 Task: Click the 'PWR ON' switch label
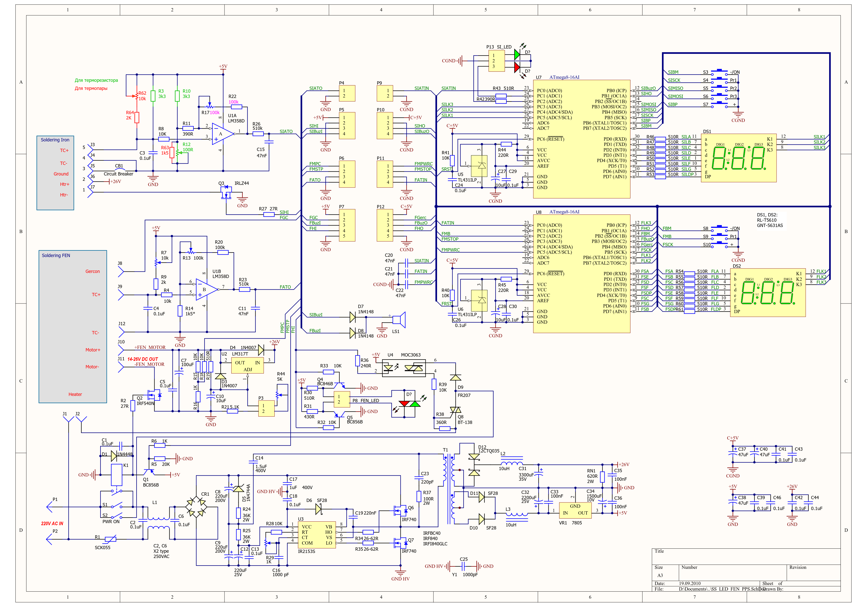coord(111,522)
